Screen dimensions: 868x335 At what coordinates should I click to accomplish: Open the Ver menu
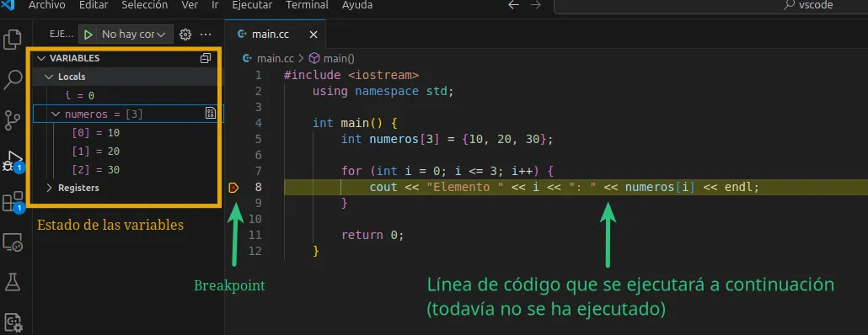[190, 5]
